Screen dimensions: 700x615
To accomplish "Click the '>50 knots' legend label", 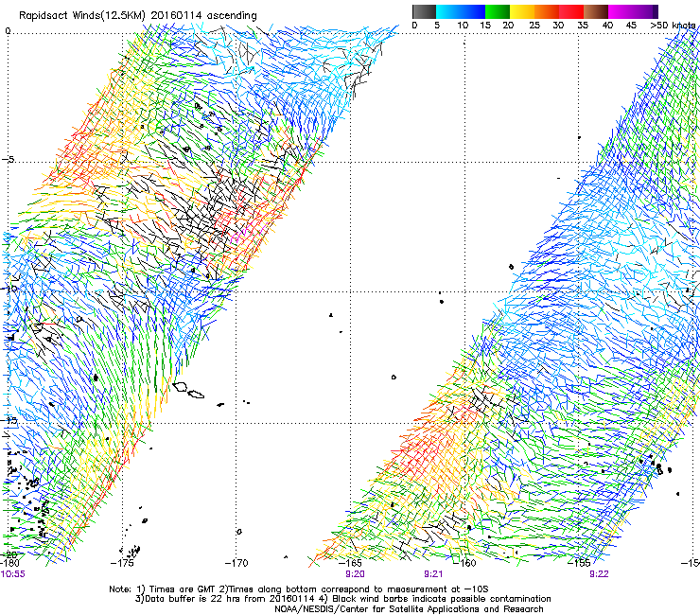I will pos(673,25).
